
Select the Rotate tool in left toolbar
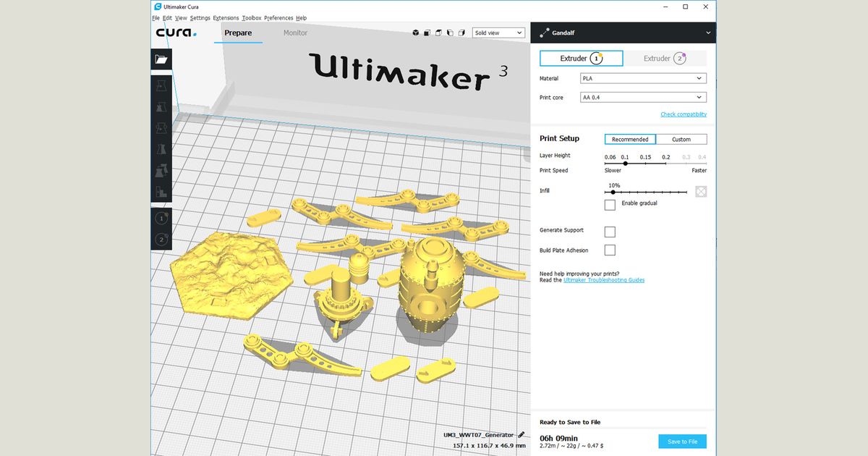tap(161, 129)
